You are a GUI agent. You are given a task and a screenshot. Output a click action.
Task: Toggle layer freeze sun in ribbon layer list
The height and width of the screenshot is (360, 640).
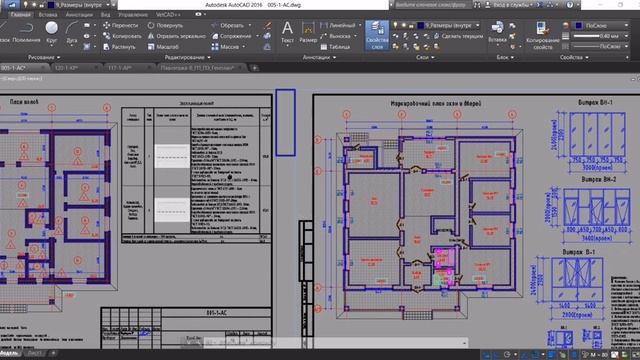[x=404, y=25]
